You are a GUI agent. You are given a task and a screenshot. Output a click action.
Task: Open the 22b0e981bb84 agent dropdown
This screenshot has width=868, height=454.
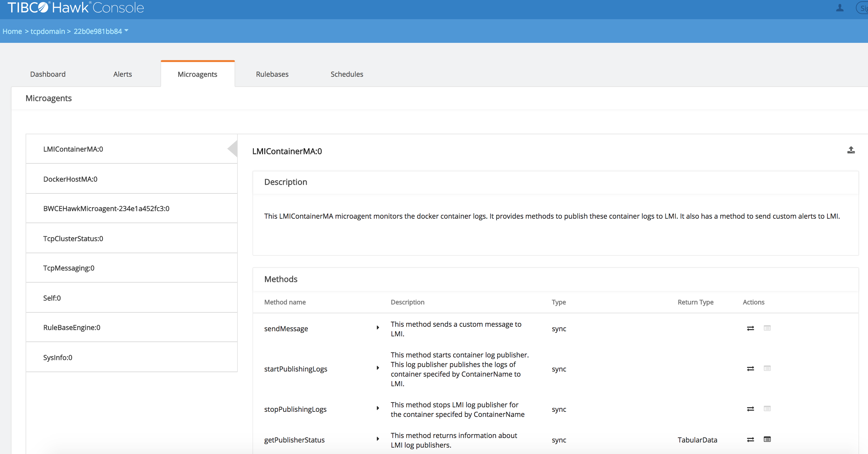[126, 31]
